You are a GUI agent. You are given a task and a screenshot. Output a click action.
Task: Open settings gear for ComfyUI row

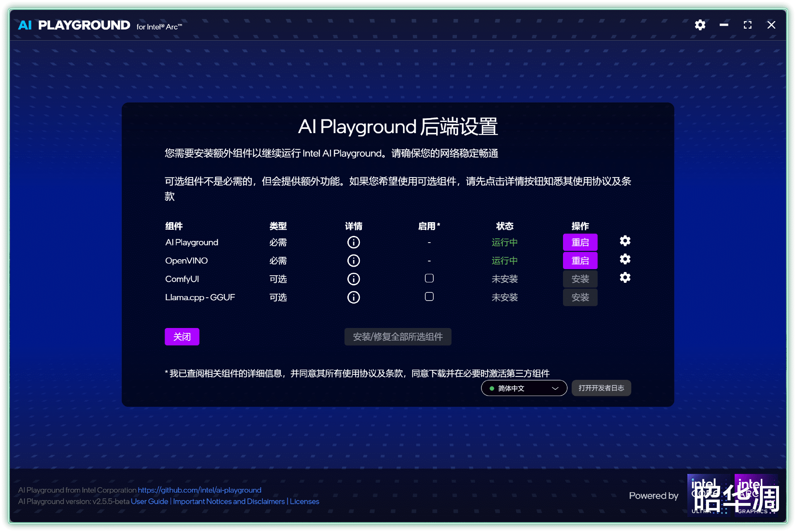[625, 277]
